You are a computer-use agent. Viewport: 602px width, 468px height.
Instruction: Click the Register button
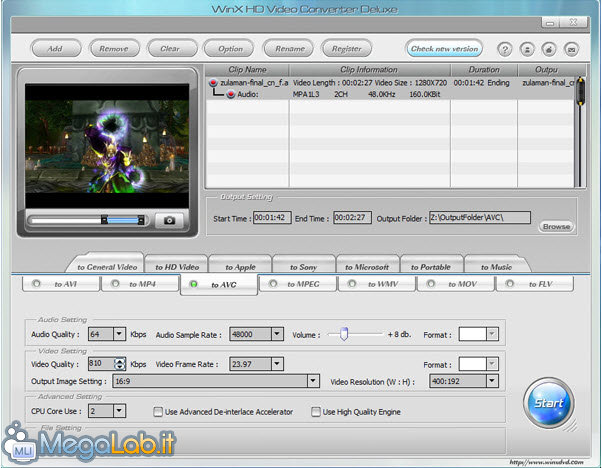click(x=347, y=49)
